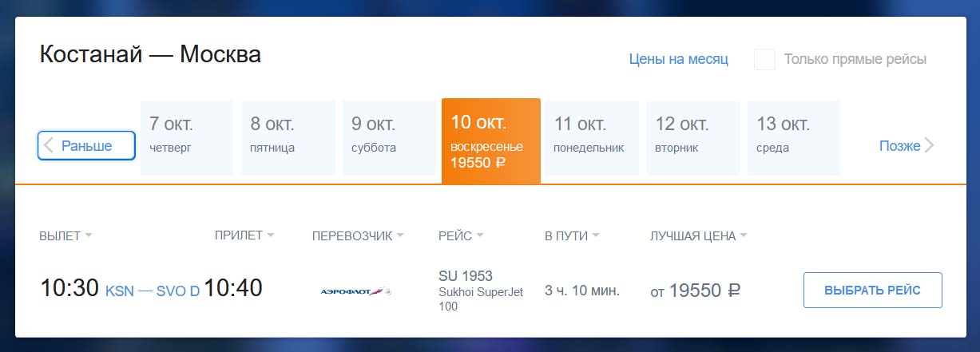
Task: Select the 13 окт. среда date tab
Action: [795, 138]
